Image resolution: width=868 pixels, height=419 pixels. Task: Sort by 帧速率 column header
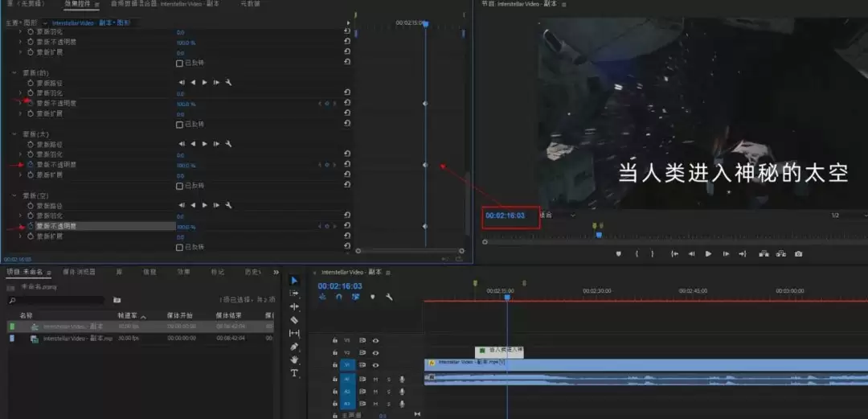tap(128, 315)
